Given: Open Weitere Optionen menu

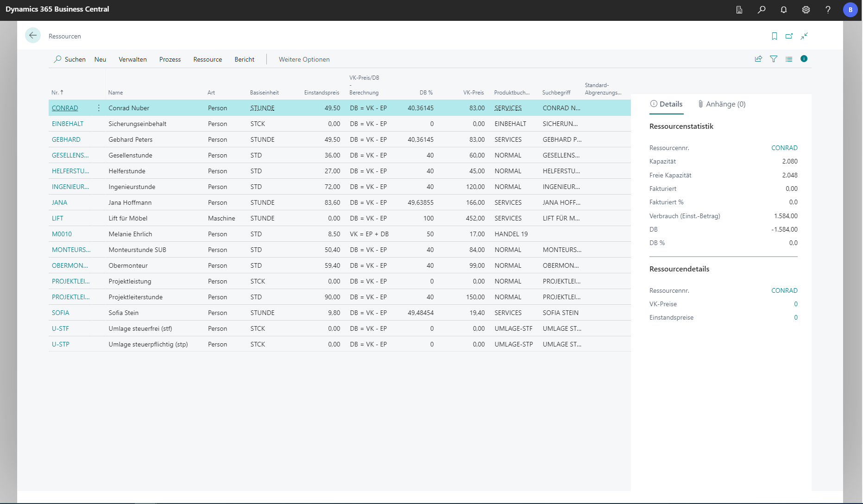Looking at the screenshot, I should pos(304,59).
